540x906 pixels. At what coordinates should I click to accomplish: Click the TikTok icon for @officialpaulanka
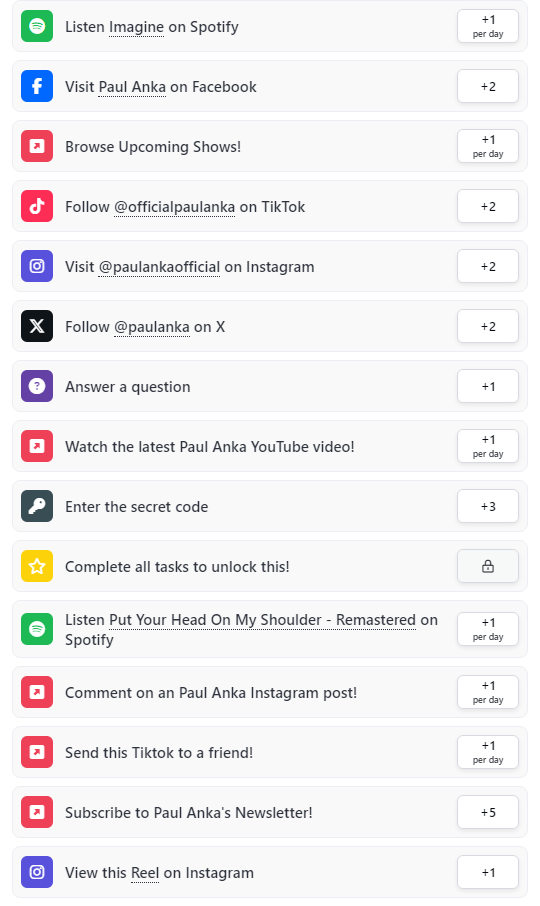[x=37, y=206]
